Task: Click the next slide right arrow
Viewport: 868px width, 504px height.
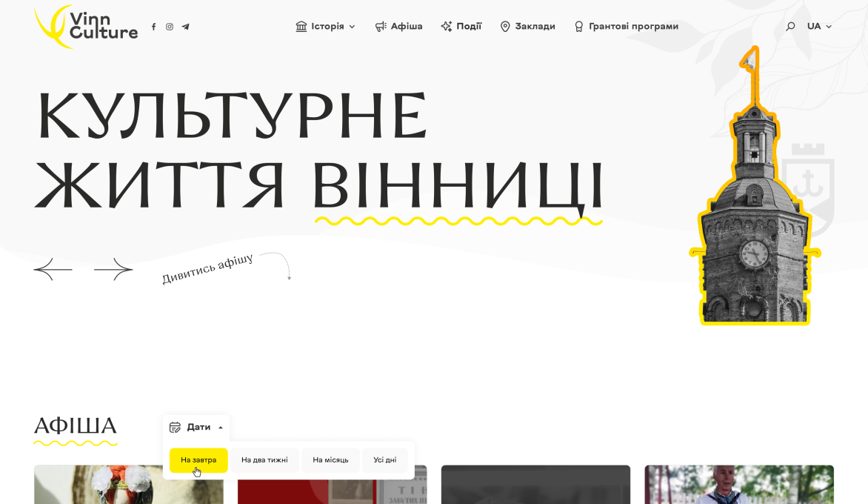Action: (x=113, y=270)
